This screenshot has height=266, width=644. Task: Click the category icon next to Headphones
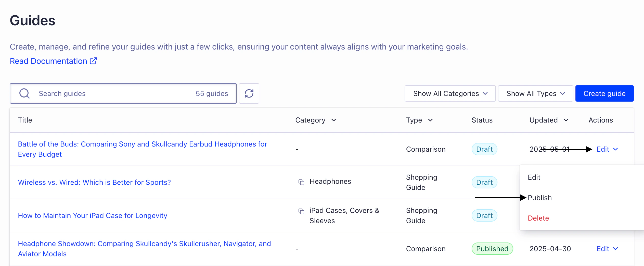tap(301, 182)
